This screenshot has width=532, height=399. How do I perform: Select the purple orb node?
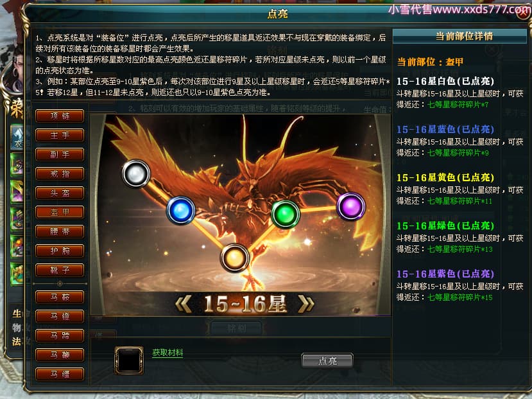click(351, 206)
